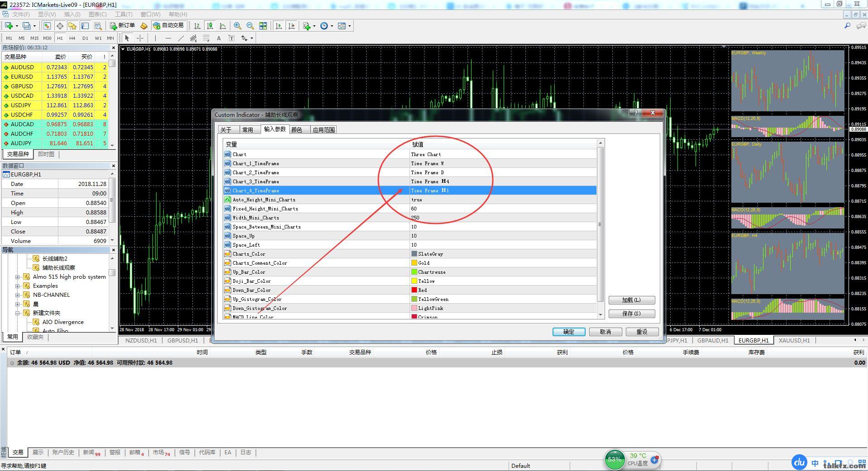The image size is (868, 471).
Task: Select the equidistant channel tool
Action: tap(193, 38)
